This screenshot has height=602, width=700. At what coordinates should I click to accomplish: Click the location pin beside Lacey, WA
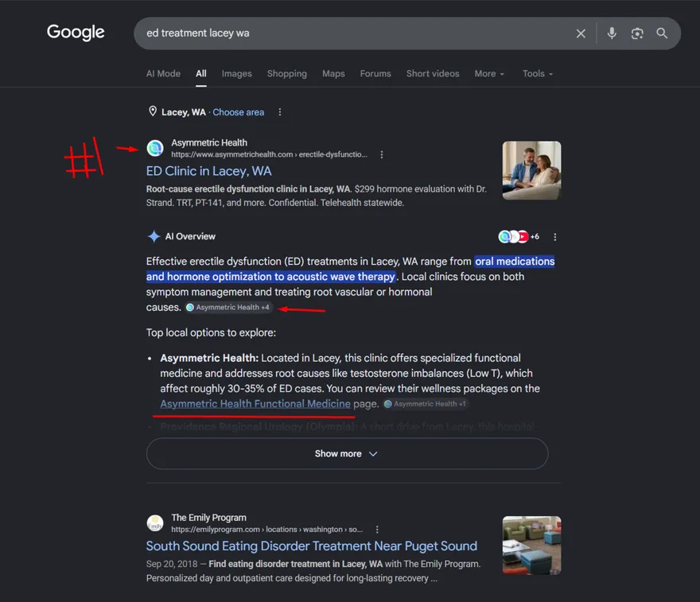point(152,111)
